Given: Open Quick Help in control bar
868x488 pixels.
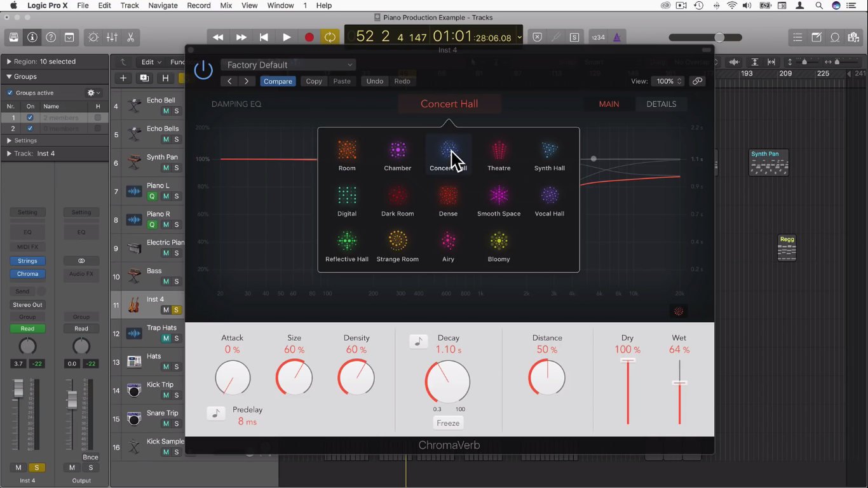Looking at the screenshot, I should (x=51, y=37).
